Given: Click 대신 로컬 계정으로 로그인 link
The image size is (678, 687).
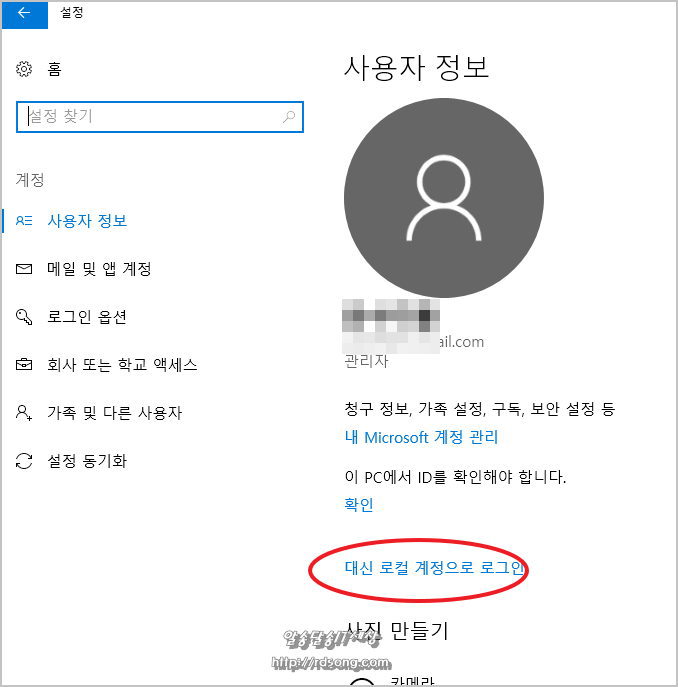Looking at the screenshot, I should pyautogui.click(x=434, y=568).
